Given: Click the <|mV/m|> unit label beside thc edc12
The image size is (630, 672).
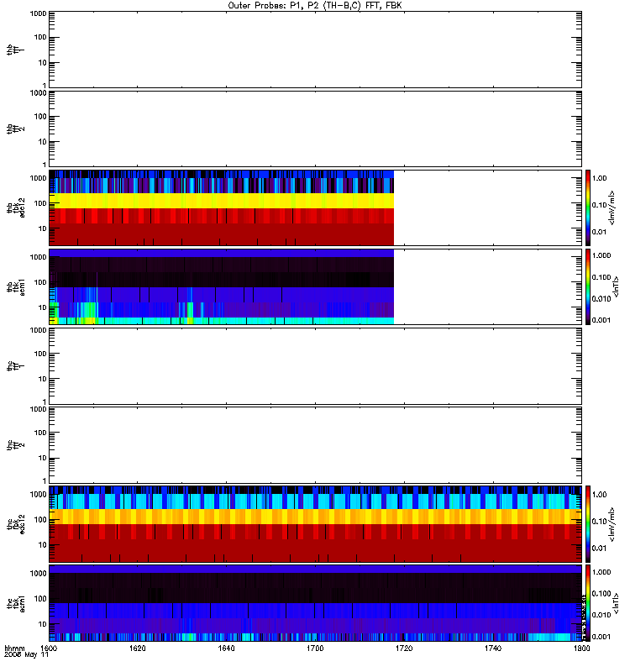Looking at the screenshot, I should (x=612, y=524).
